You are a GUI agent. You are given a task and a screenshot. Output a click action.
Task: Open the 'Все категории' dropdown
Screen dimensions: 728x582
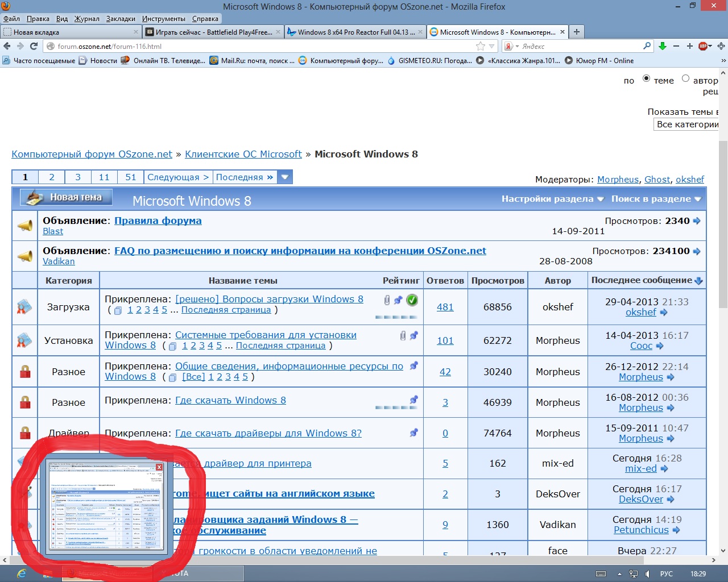(x=686, y=124)
